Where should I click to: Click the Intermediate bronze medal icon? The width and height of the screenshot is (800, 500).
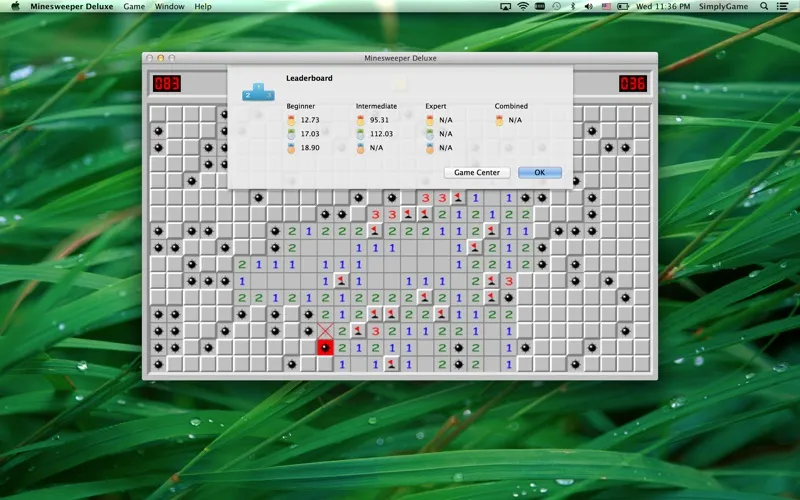tap(360, 148)
